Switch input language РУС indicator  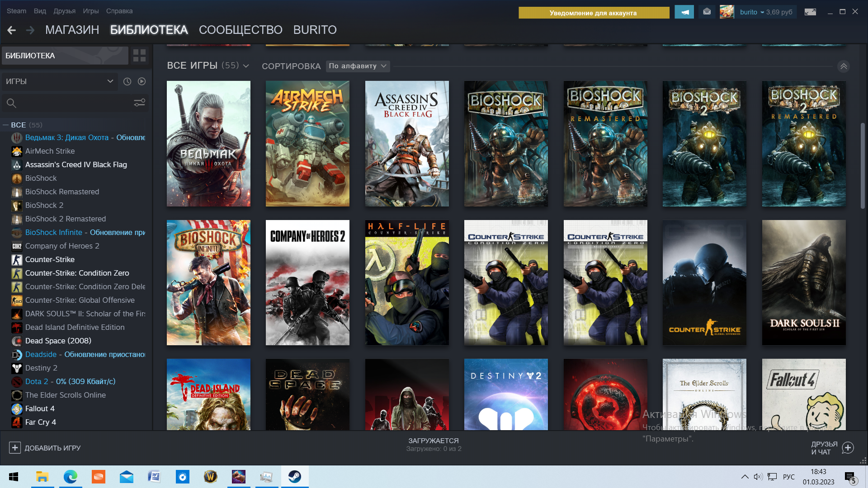[x=788, y=477]
